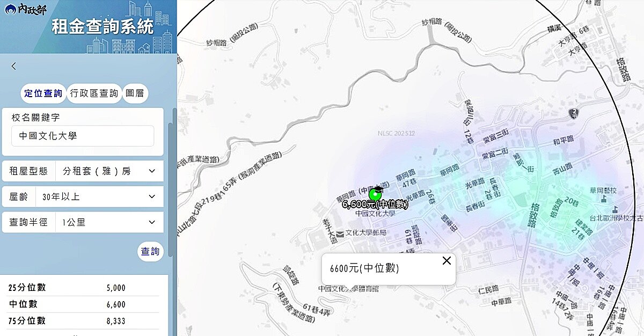The height and width of the screenshot is (336, 644).
Task: Open the 圖層 layers tab
Action: 135,93
